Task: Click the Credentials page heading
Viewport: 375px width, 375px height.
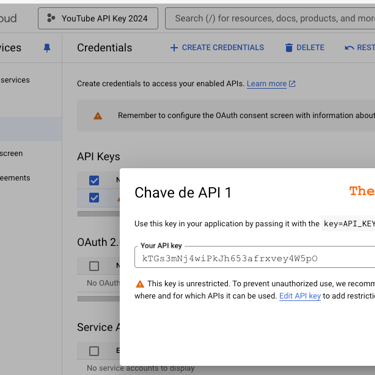Action: point(105,48)
